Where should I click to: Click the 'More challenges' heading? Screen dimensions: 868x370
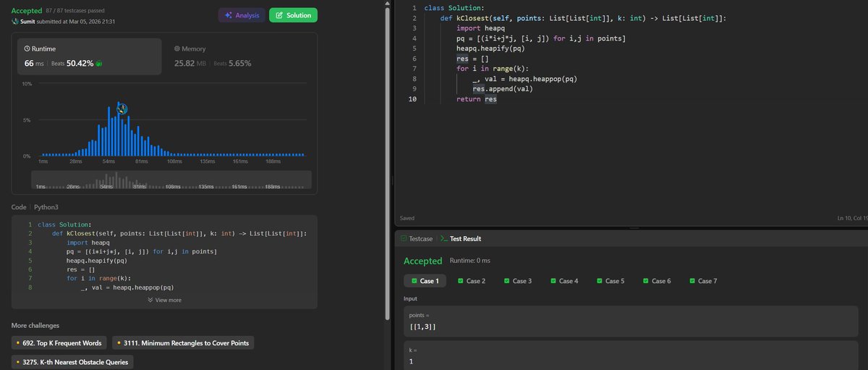coord(35,325)
